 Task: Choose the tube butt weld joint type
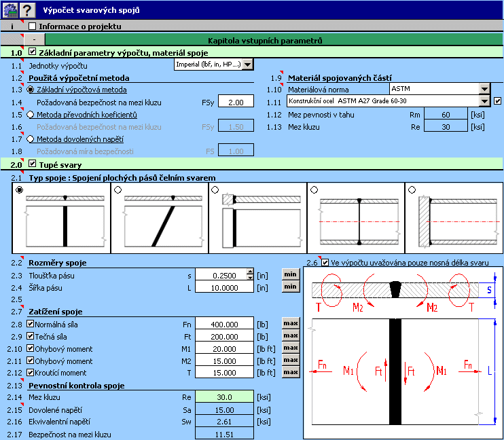(x=355, y=218)
